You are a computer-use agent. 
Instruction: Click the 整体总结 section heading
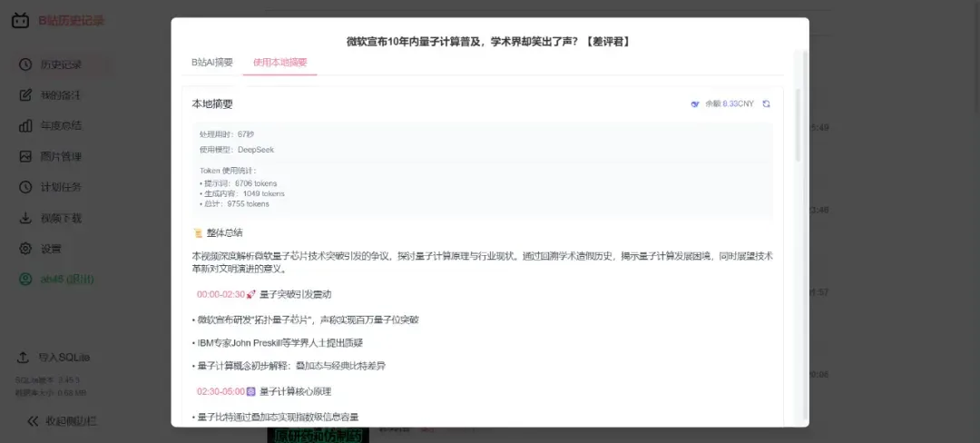(224, 233)
